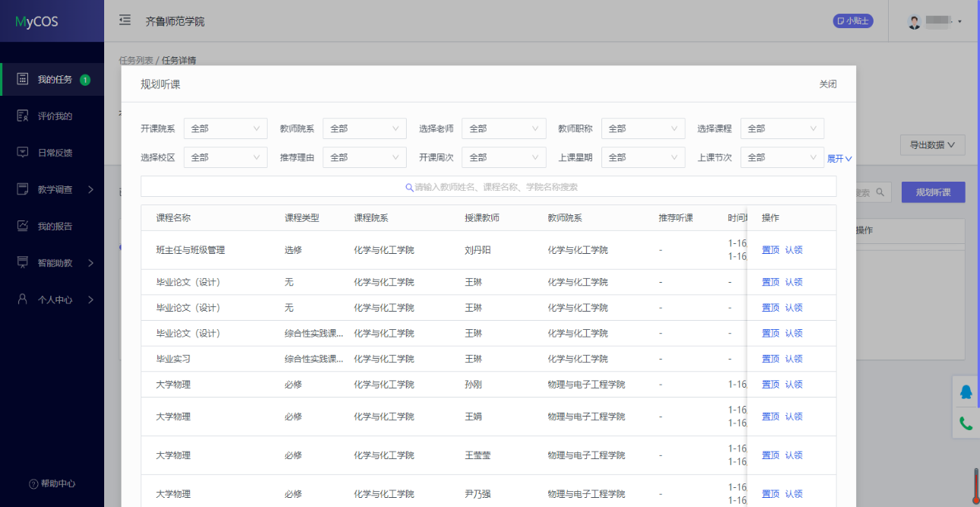Click 认领 for 班主任与班级管理 course
This screenshot has height=507, width=980.
794,250
